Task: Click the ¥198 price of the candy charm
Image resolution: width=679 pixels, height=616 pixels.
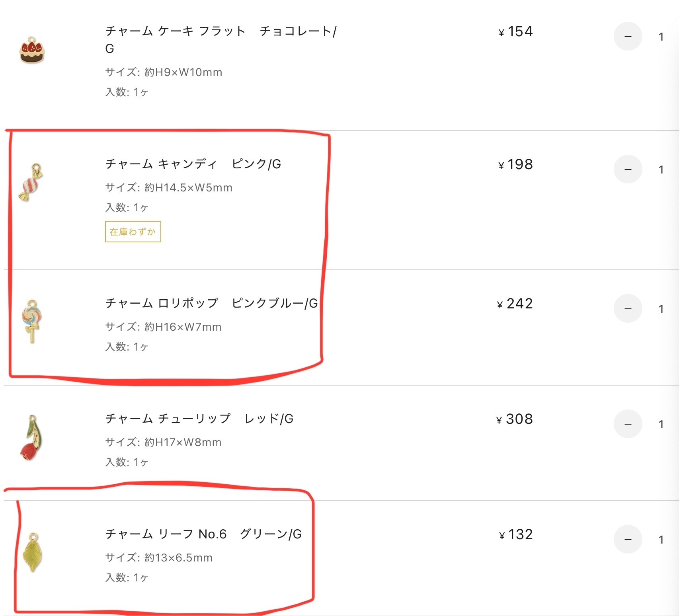Action: coord(515,164)
